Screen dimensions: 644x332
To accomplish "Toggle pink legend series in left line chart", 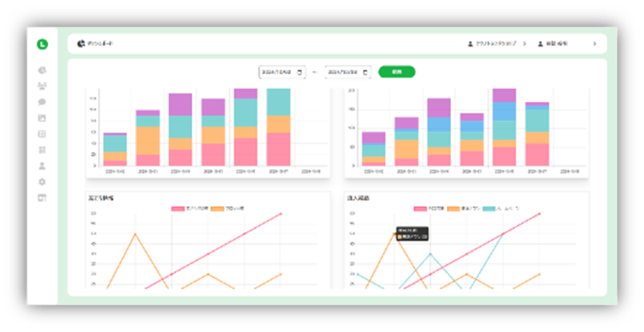I will coord(179,208).
